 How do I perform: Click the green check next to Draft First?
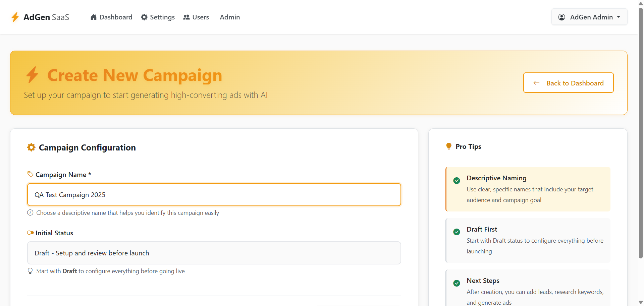click(x=457, y=232)
